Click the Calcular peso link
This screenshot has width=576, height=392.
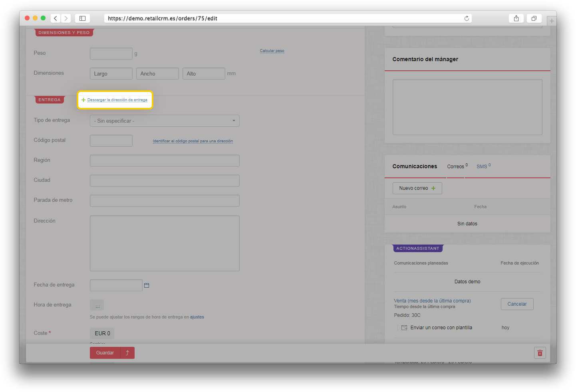point(272,51)
